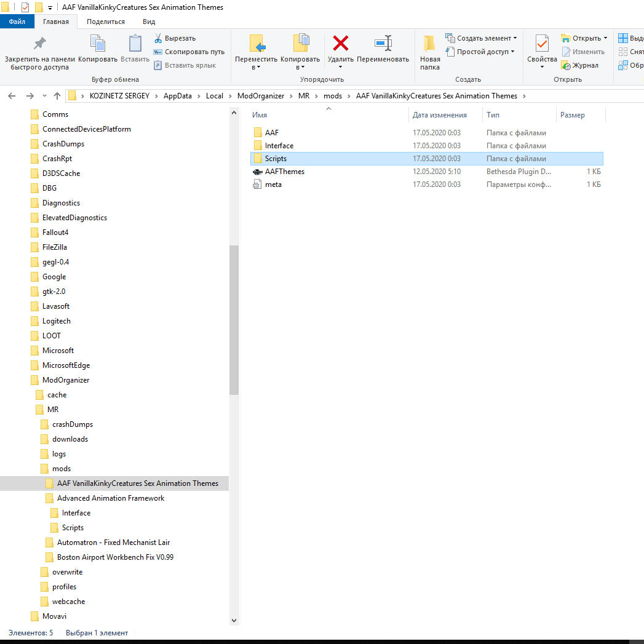Open the Easy access (Простой доступ) dropdown
Screen dimensions: 644x644
click(480, 52)
